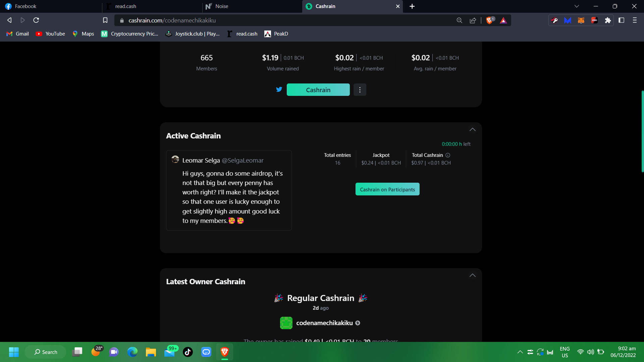Click the 665 Members count
The image size is (644, 362).
(207, 58)
